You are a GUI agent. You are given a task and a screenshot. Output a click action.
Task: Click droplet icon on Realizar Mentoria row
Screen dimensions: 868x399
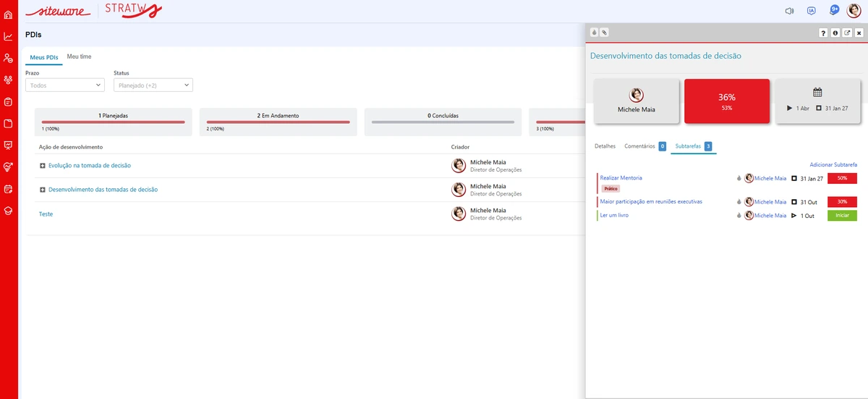tap(739, 178)
